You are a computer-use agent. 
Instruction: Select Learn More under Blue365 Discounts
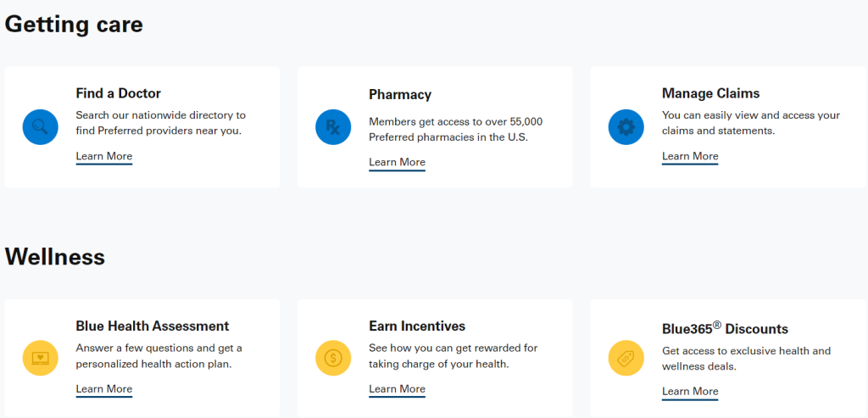[x=690, y=392]
